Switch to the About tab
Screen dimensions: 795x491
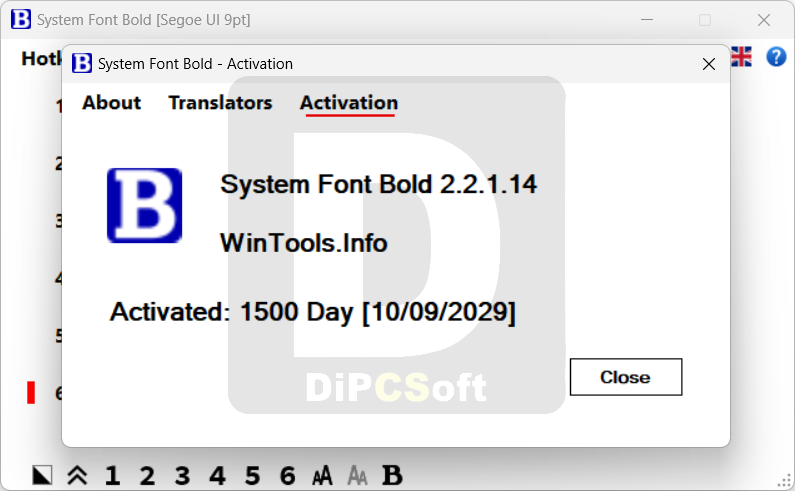(112, 103)
